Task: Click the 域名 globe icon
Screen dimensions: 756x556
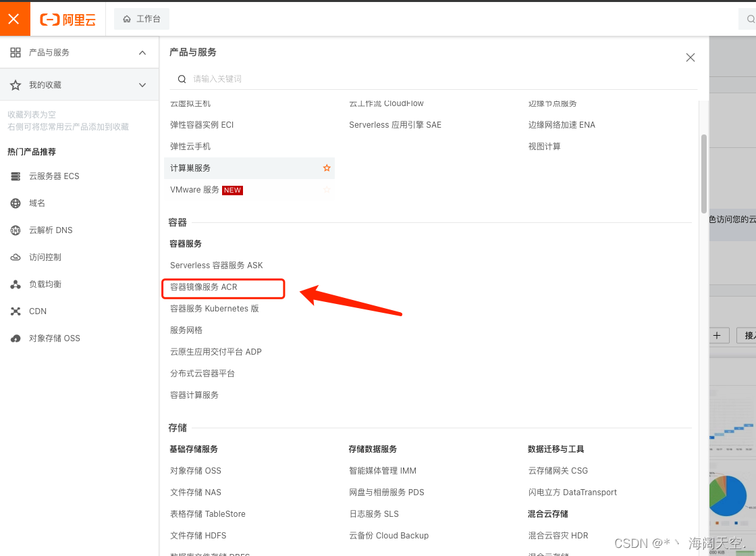Action: [16, 203]
